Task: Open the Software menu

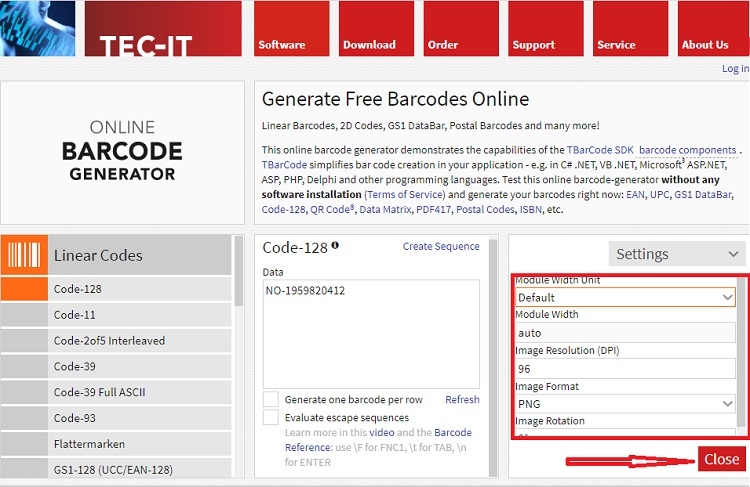Action: coord(291,29)
